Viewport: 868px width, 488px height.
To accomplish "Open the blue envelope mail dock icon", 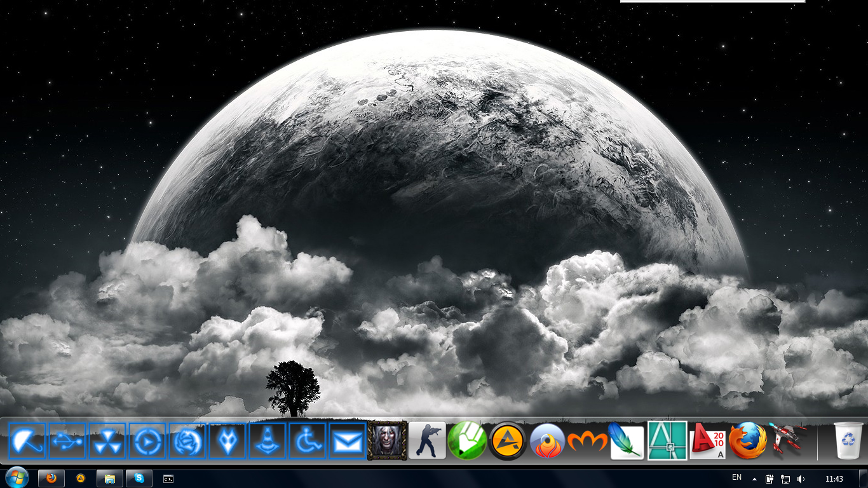I will click(348, 441).
